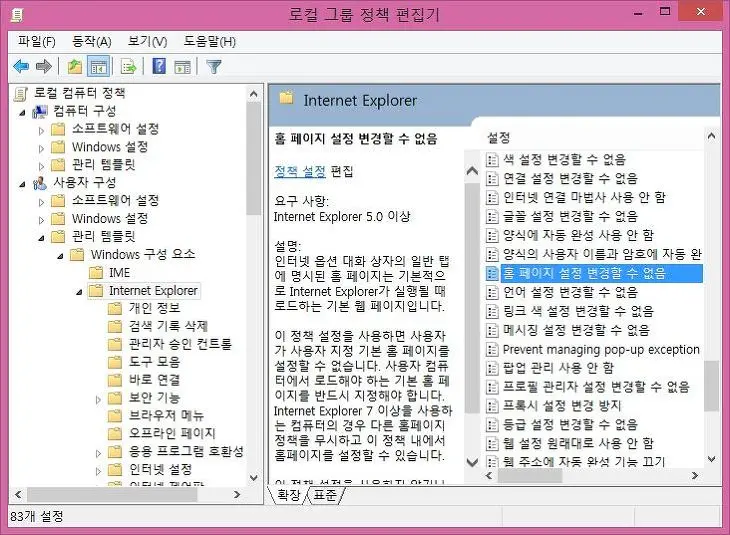Toggle the Show/Hide console tree icon
This screenshot has height=535, width=730.
coord(99,67)
